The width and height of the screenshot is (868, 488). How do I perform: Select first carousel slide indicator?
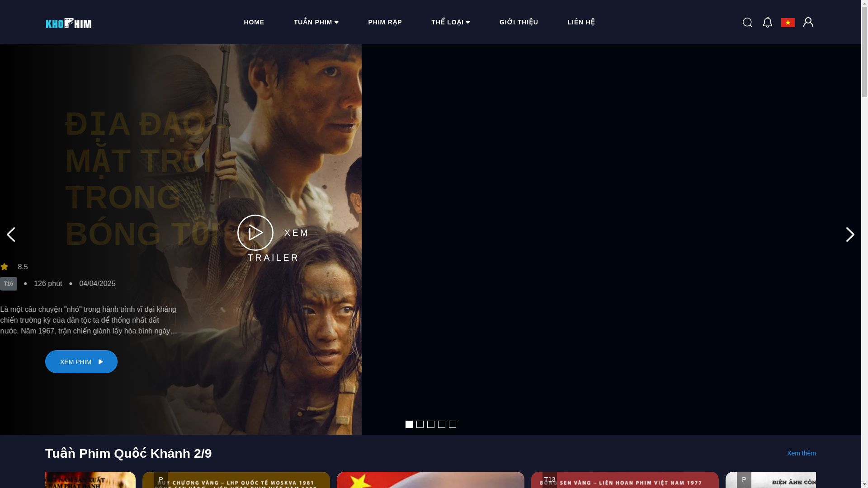click(409, 424)
